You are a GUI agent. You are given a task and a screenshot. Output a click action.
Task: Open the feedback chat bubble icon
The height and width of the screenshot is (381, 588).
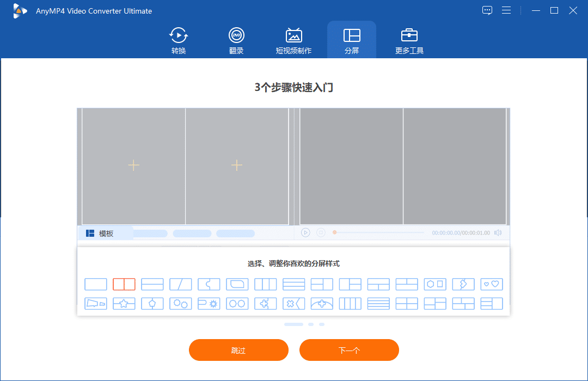coord(487,10)
